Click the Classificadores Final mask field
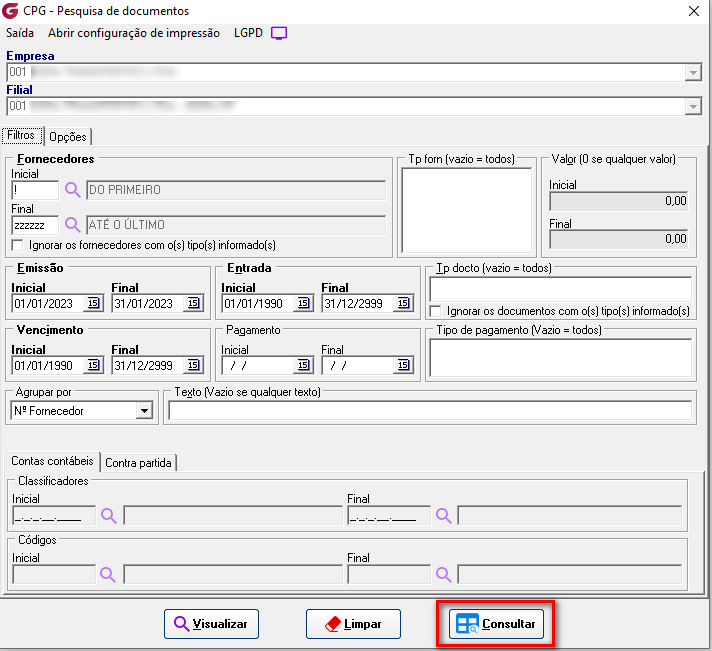 click(389, 515)
